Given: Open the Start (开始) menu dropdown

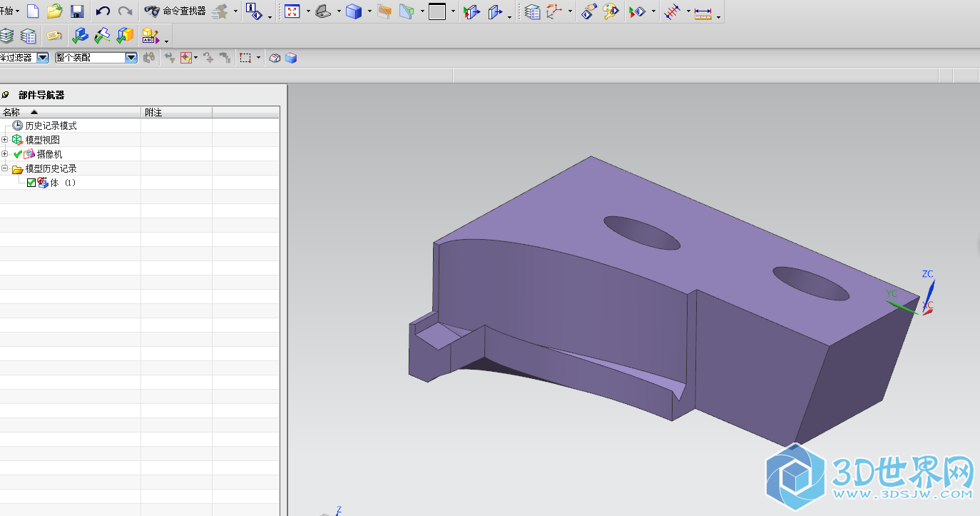Looking at the screenshot, I should tap(10, 11).
